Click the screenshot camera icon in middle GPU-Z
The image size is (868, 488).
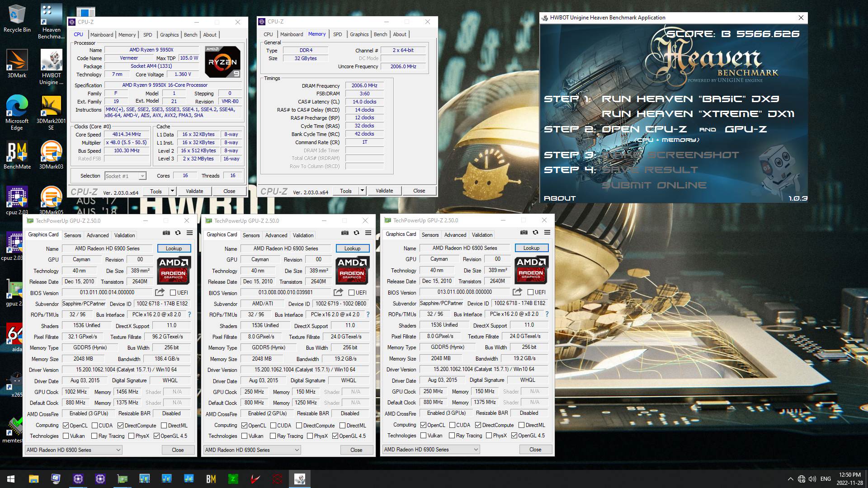coord(345,233)
